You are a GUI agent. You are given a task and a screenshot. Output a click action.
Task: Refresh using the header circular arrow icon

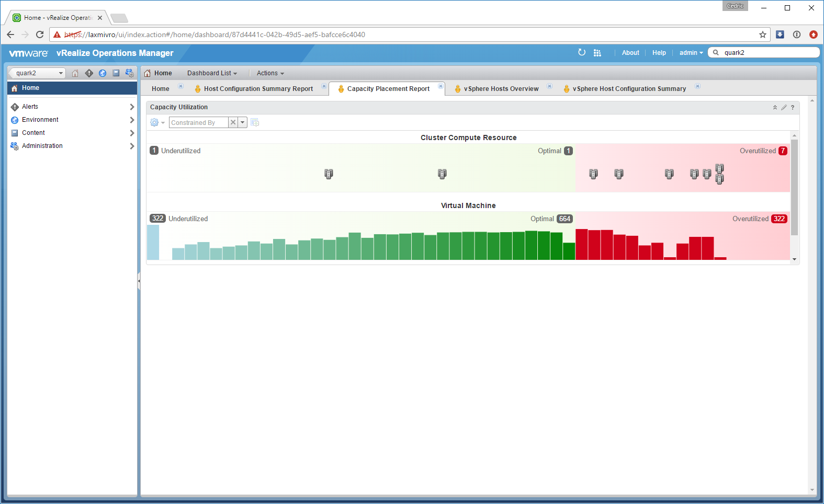(582, 52)
